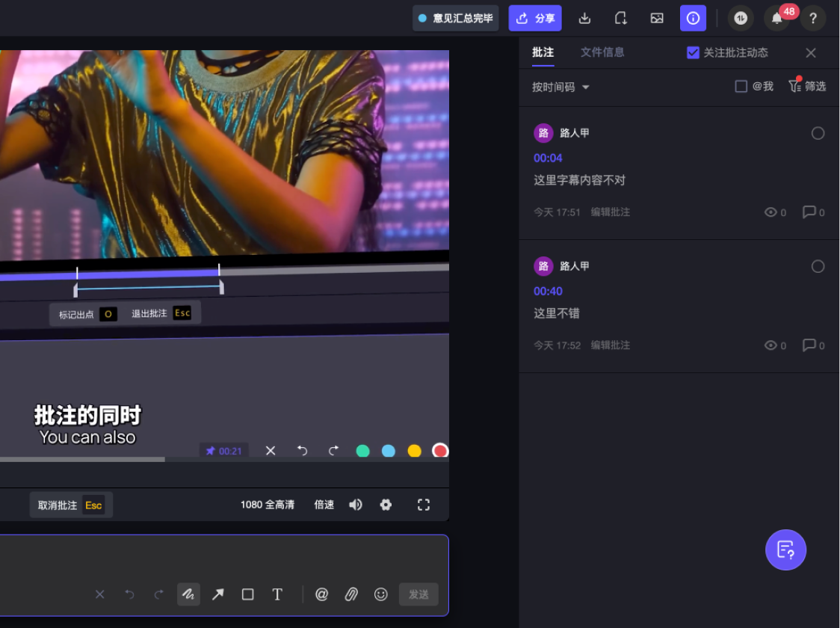840x628 pixels.
Task: Click the paperclip attachment icon
Action: click(351, 594)
